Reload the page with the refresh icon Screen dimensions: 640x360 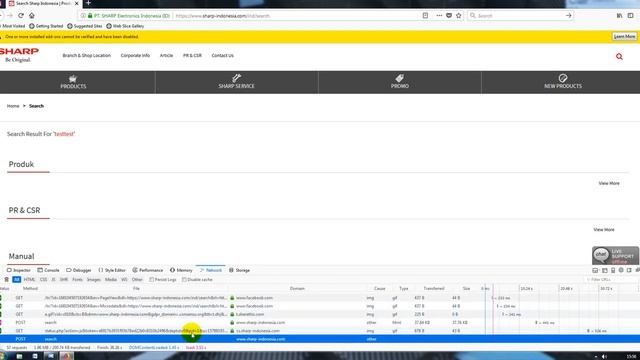(21, 16)
